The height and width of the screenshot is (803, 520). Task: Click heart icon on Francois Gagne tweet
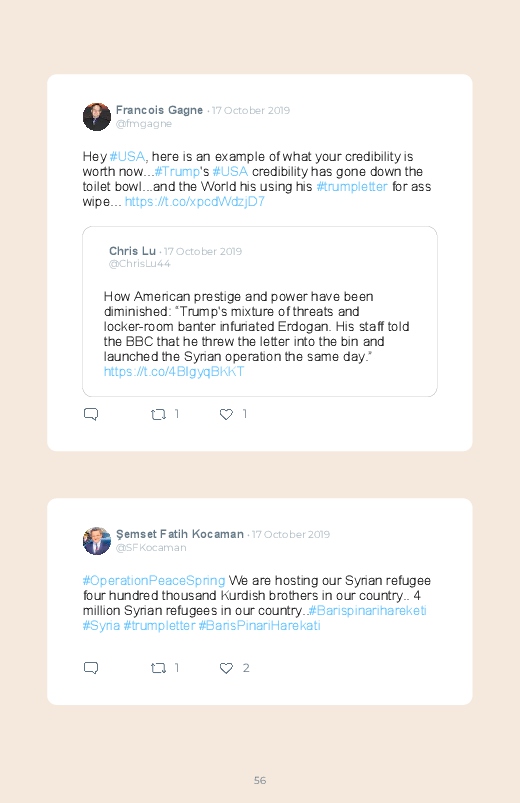[226, 414]
